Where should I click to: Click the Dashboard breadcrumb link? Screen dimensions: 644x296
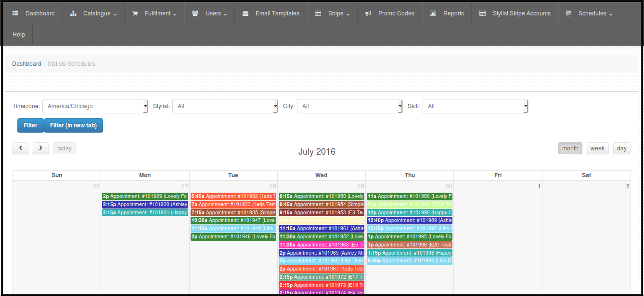click(26, 64)
